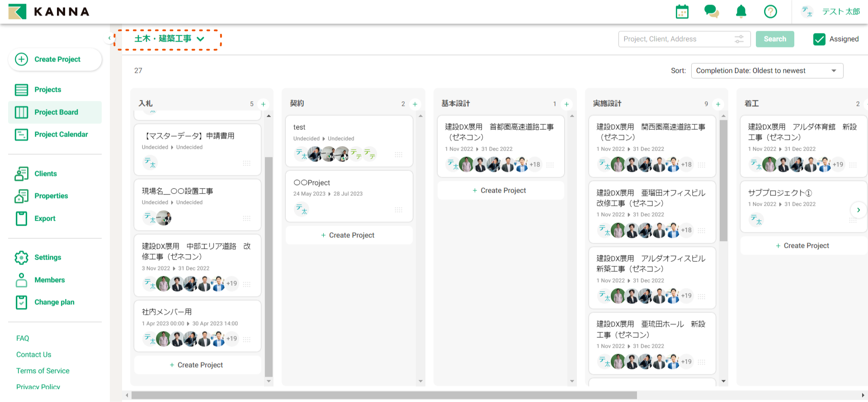868x402 pixels.
Task: Open the Contact Us link
Action: click(x=34, y=355)
